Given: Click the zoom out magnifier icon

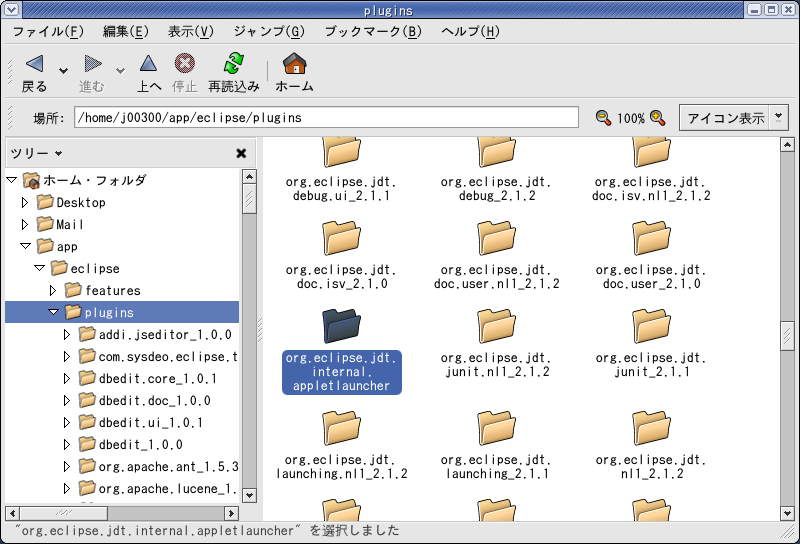Looking at the screenshot, I should coord(603,118).
